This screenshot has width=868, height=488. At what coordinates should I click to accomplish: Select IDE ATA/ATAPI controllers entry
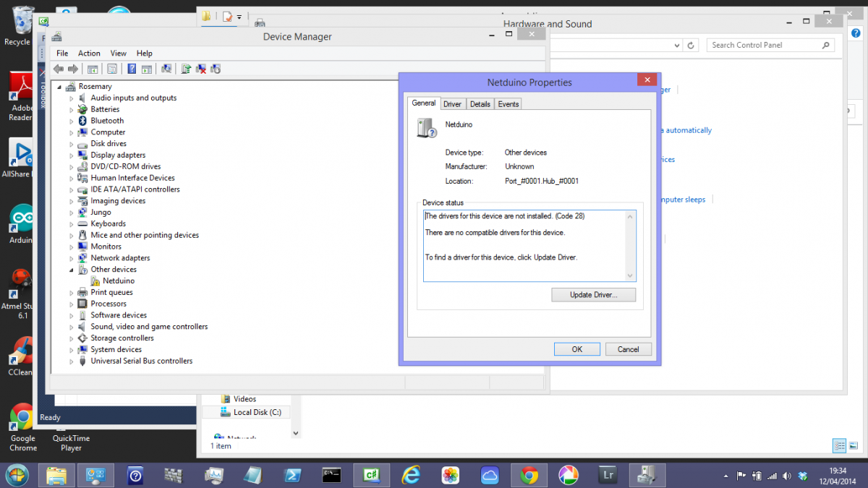[x=135, y=189]
